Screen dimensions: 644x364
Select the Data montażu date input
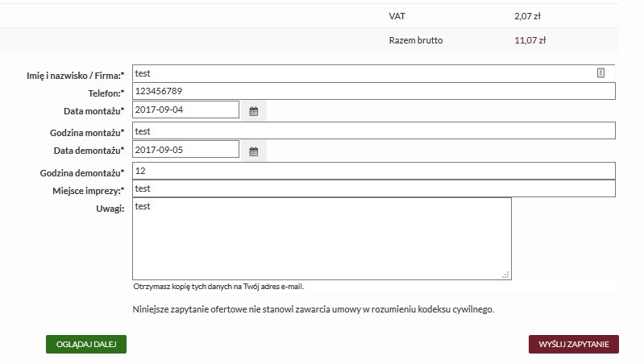(185, 110)
